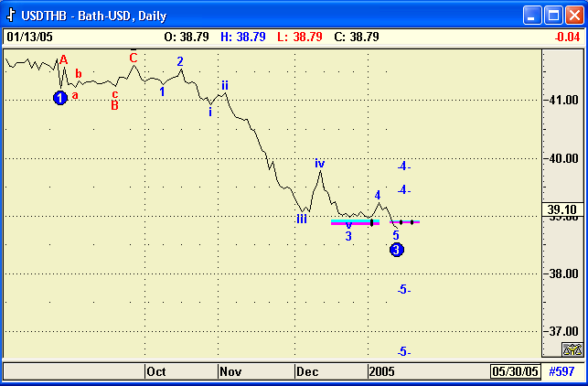This screenshot has height=386, width=588.
Task: Click the cyan-magenta target bar under wave v
Action: [355, 222]
